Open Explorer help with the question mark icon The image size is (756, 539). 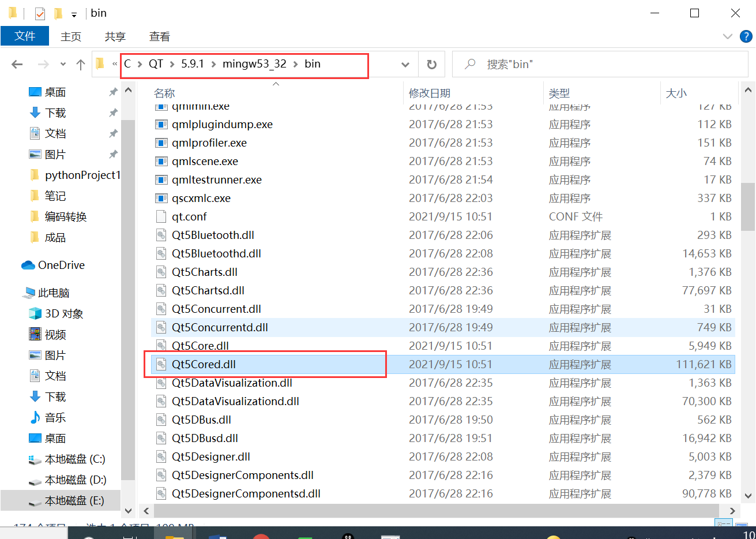click(x=746, y=36)
